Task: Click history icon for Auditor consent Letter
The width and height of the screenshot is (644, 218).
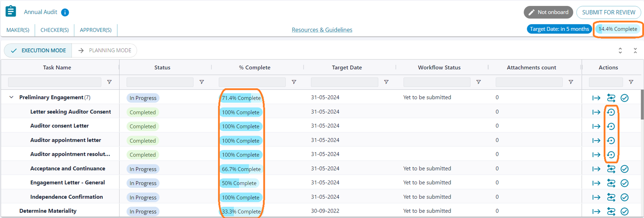Action: 611,126
